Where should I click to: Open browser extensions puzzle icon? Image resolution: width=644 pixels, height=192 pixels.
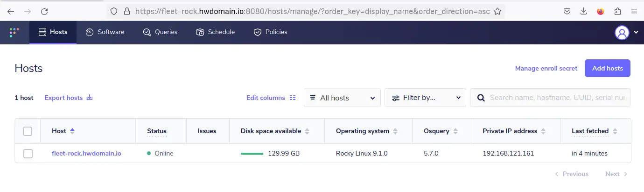pos(617,11)
